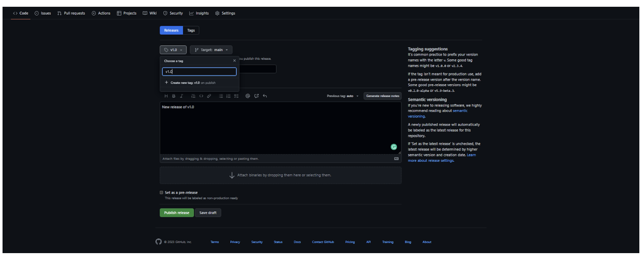Apply heading formatting in the release description

tap(166, 96)
